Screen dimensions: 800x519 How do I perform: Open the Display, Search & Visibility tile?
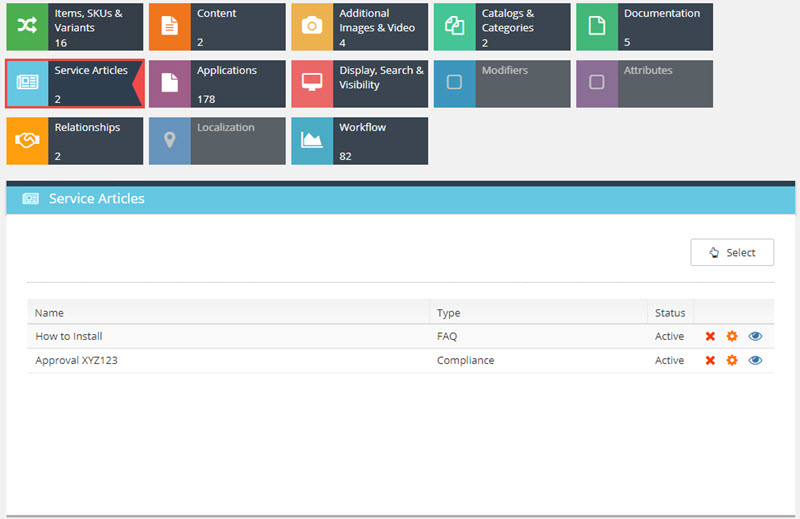(x=360, y=84)
